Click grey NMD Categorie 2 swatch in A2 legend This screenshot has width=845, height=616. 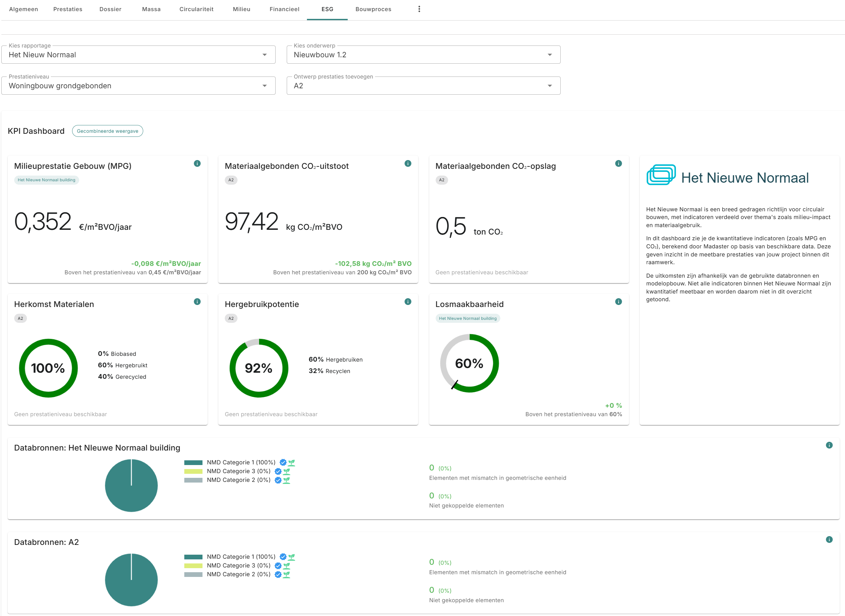[x=193, y=575]
